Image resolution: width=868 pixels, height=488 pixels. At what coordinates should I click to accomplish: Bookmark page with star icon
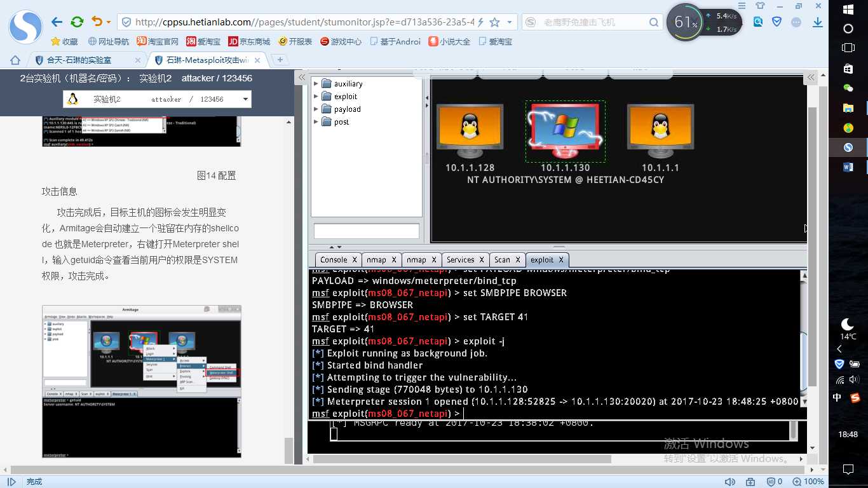click(x=494, y=22)
